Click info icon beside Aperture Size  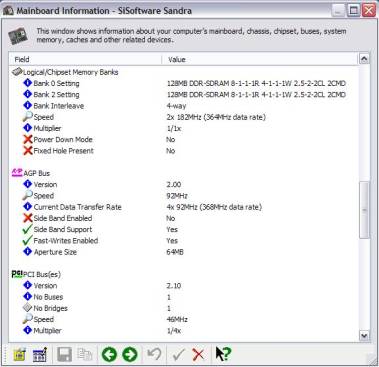pos(28,252)
